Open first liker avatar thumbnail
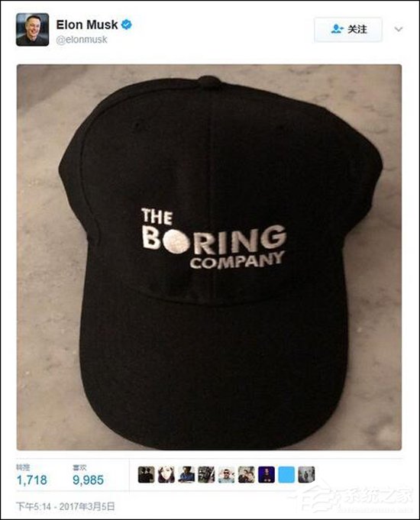This screenshot has height=520, width=420. (147, 474)
